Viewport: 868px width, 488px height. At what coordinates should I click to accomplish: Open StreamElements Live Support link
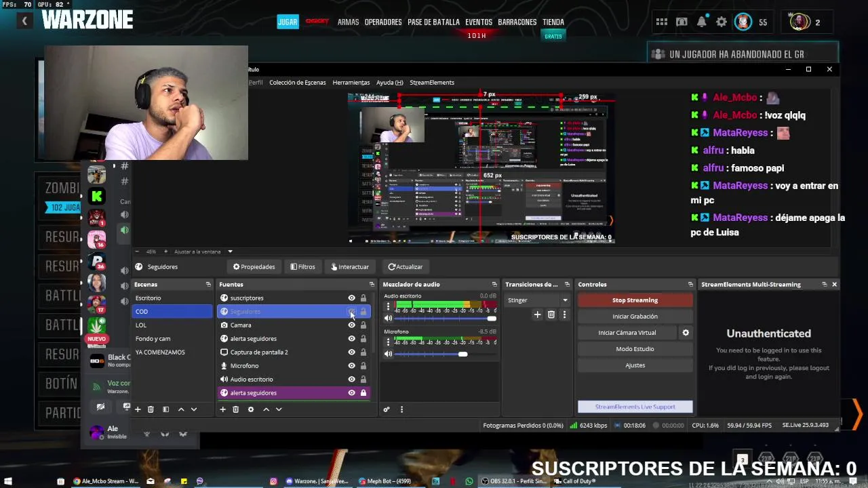click(635, 407)
